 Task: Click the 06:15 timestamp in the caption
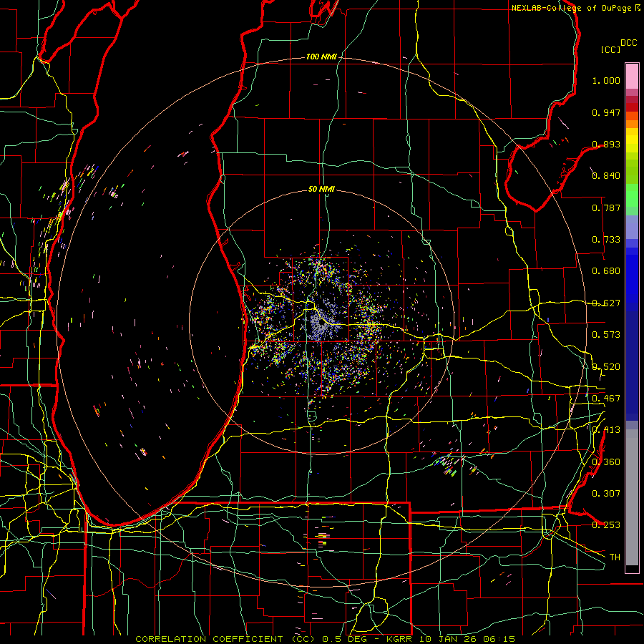click(x=499, y=639)
